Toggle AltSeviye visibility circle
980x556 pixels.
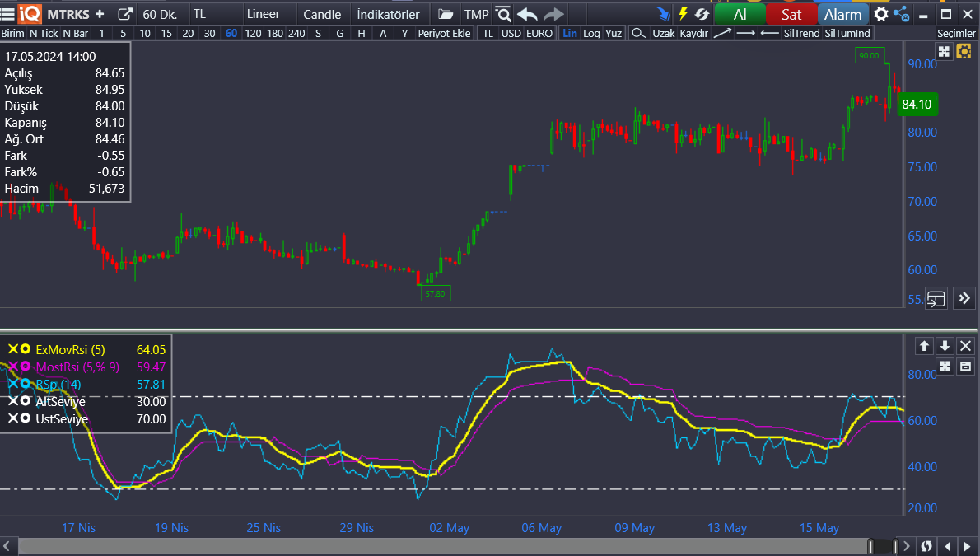[x=25, y=401]
